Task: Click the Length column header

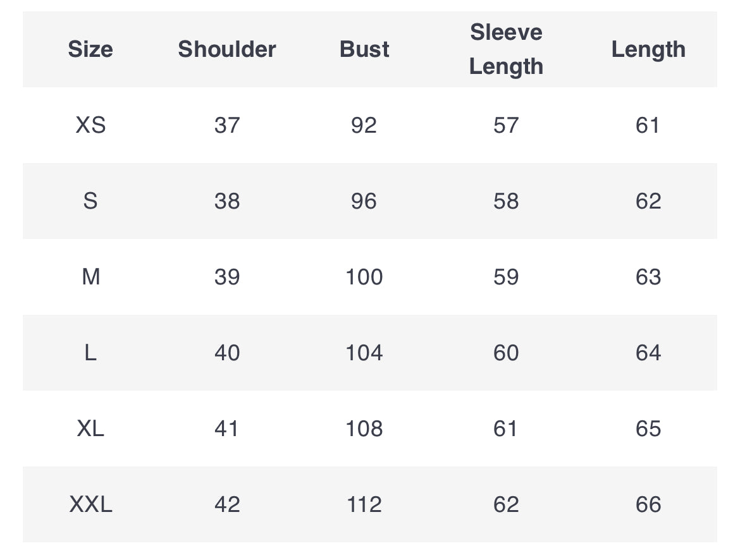Action: (x=648, y=49)
